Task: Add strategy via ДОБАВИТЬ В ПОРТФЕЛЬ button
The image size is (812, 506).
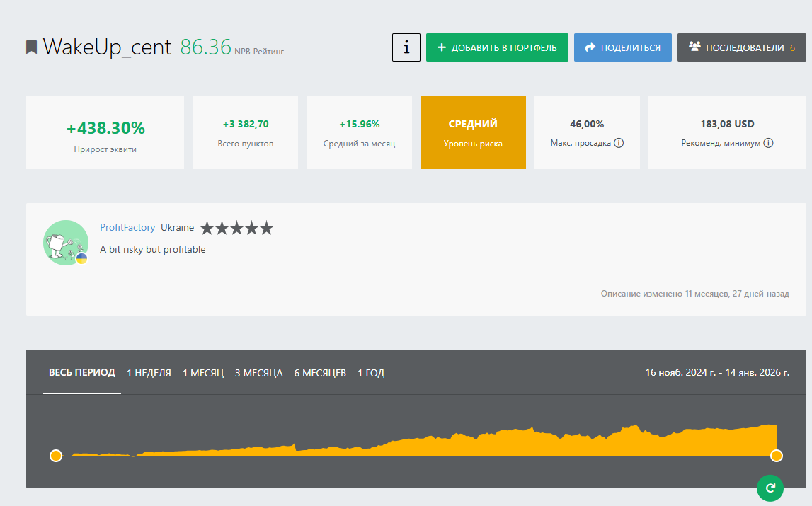Action: tap(497, 47)
